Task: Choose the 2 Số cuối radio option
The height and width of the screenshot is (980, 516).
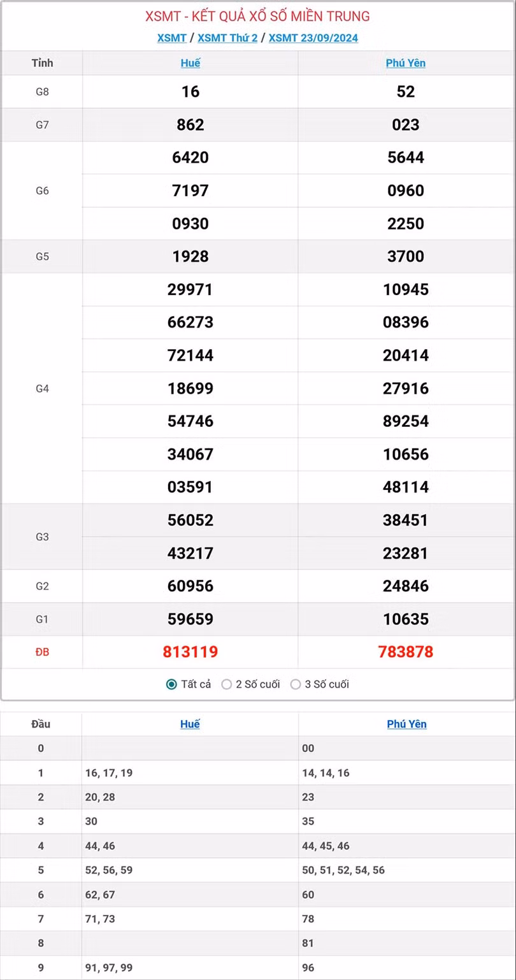Action: pyautogui.click(x=227, y=684)
